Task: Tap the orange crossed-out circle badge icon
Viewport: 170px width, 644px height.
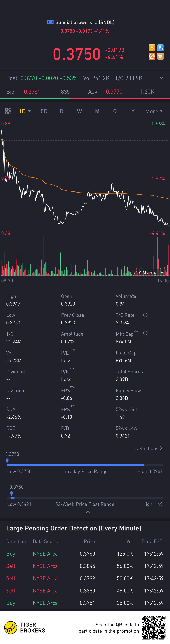Action: click(x=152, y=56)
